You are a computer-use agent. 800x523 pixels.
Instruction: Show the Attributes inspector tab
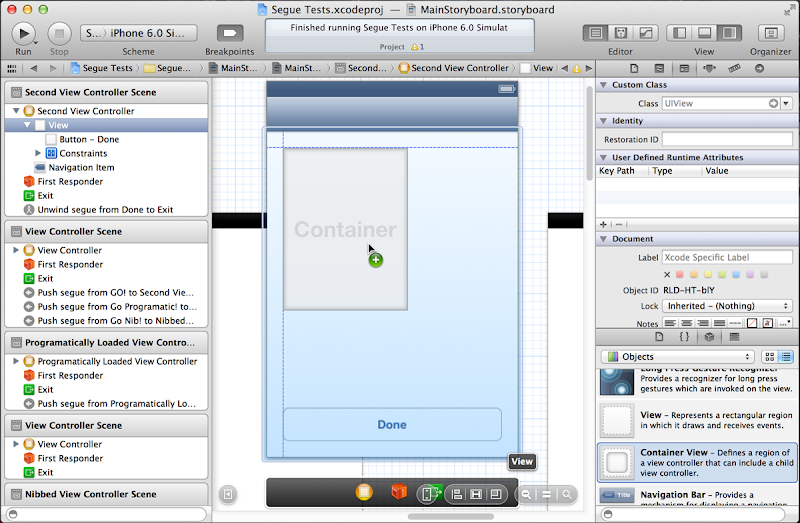pos(709,68)
